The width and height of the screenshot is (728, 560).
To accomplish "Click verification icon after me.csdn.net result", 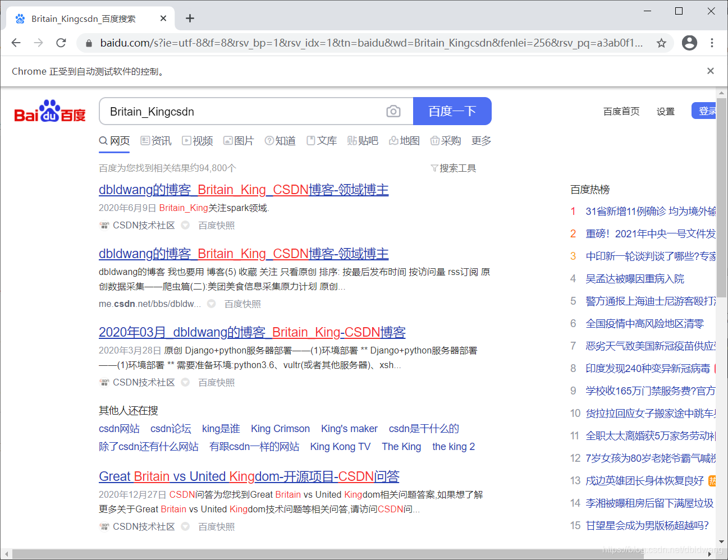I will pos(212,304).
